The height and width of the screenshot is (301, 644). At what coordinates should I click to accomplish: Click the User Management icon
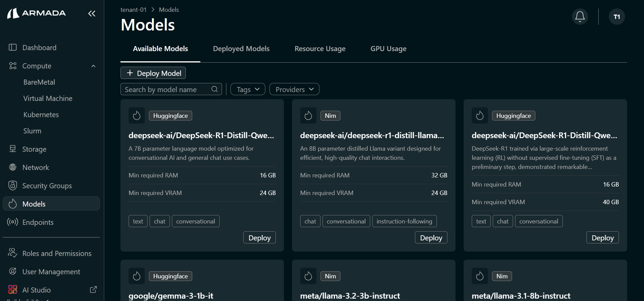point(13,271)
